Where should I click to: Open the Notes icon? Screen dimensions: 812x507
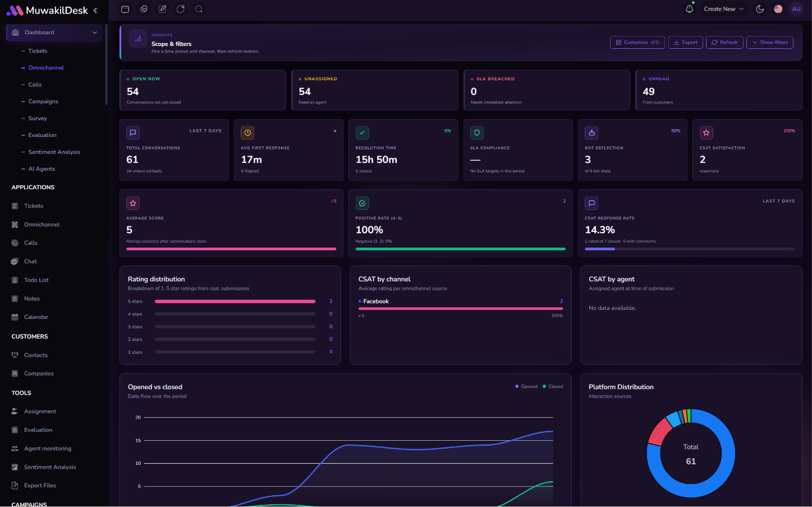click(x=15, y=299)
